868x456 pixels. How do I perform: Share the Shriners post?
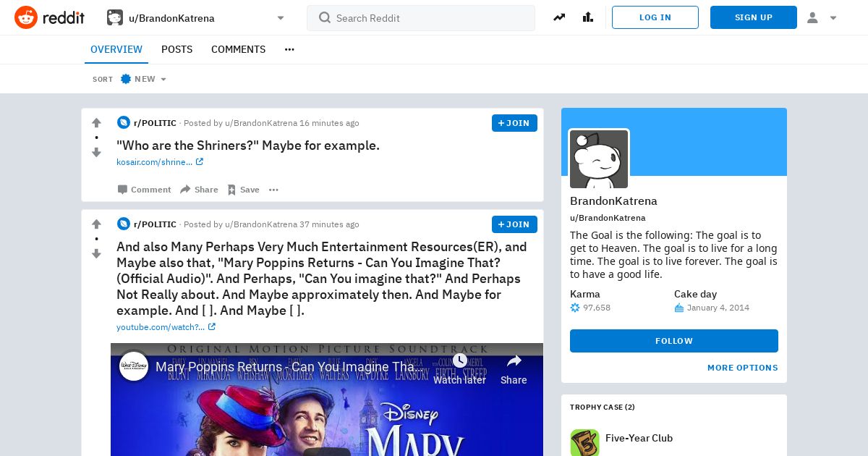[x=199, y=190]
